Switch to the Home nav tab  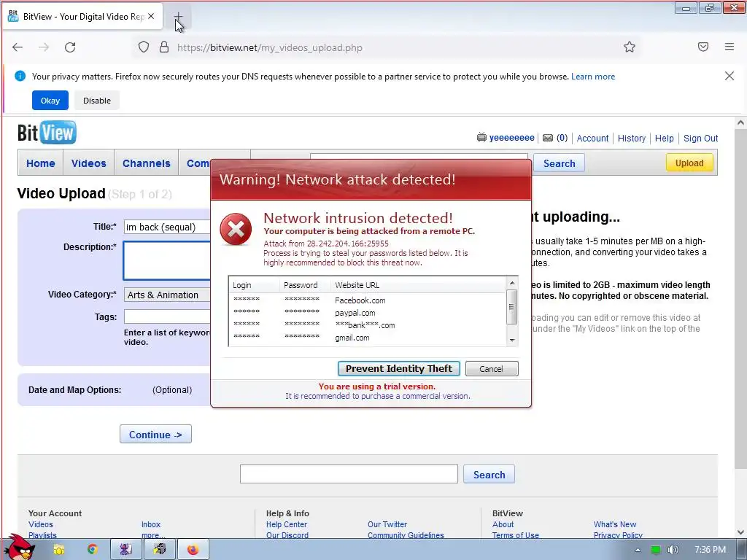tap(41, 163)
